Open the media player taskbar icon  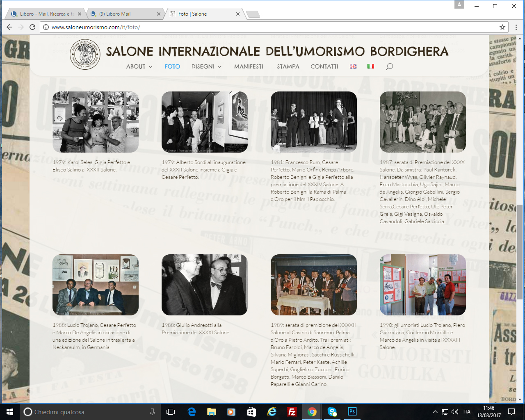(231, 412)
